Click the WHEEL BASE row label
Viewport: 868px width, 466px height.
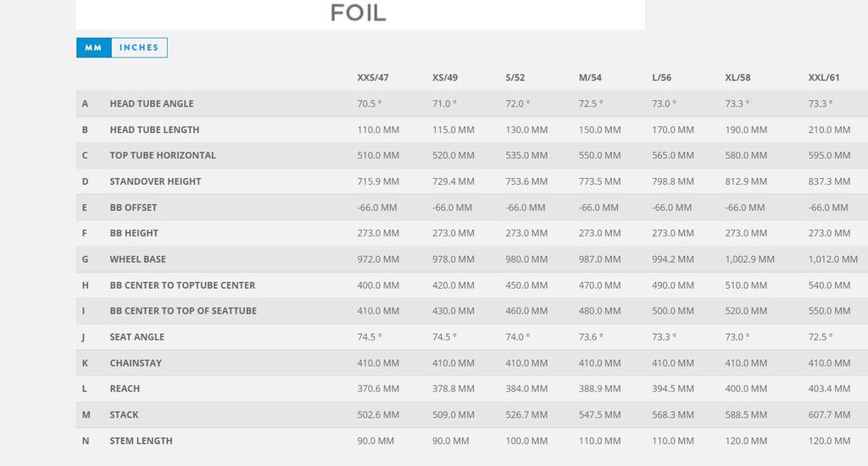point(138,259)
